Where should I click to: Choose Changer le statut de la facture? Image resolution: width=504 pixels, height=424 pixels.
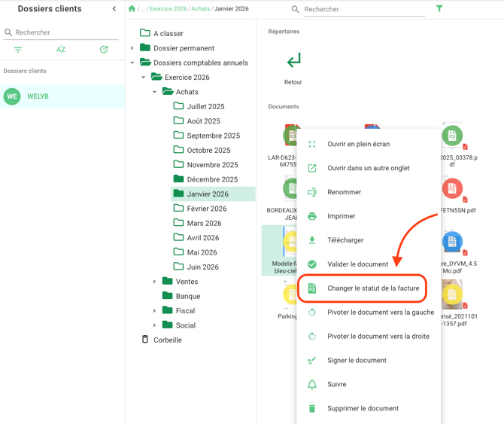(372, 288)
